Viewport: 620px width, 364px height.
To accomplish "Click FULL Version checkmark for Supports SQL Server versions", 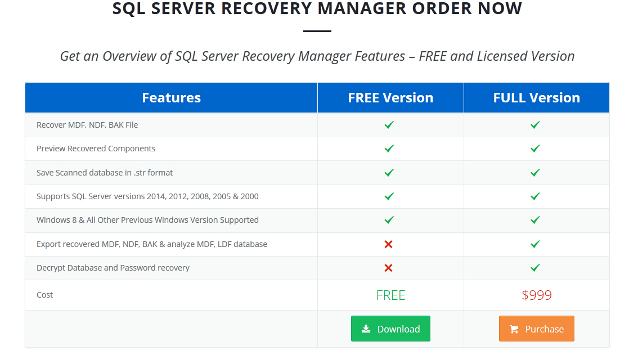I will click(535, 196).
